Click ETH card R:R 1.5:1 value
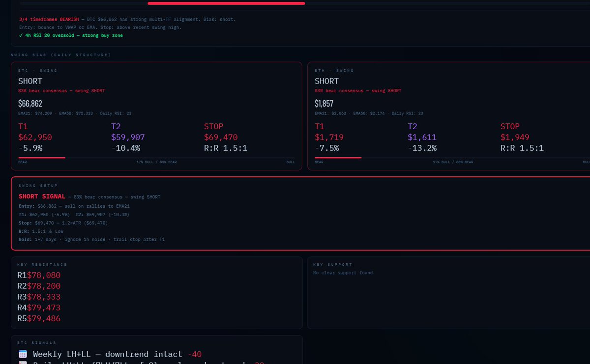Image resolution: width=590 pixels, height=364 pixels. tap(522, 148)
